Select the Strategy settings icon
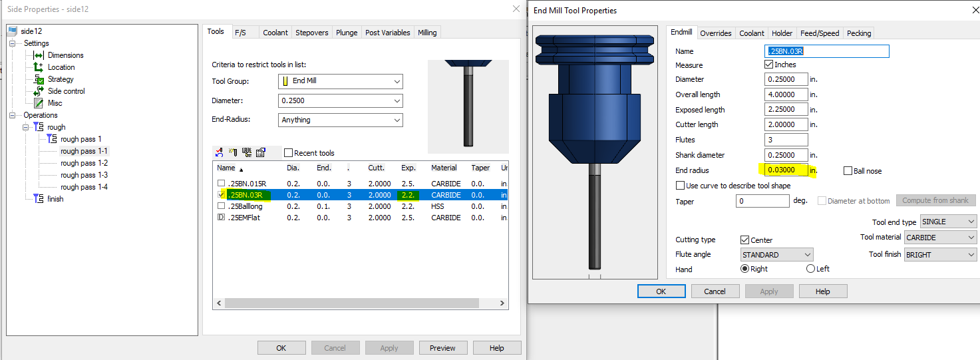980x360 pixels. click(x=39, y=79)
